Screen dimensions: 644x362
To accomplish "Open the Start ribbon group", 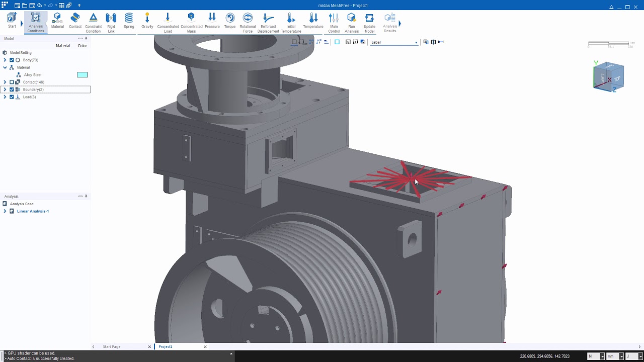I will pos(12,21).
